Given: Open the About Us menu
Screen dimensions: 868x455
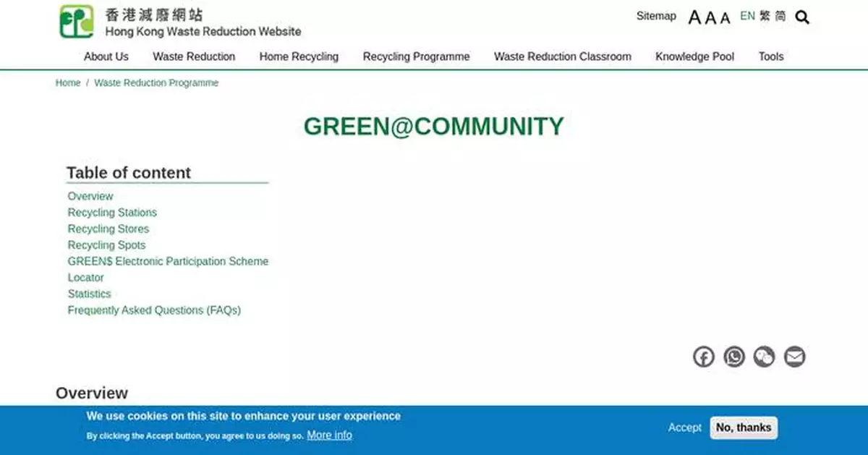Looking at the screenshot, I should click(106, 56).
